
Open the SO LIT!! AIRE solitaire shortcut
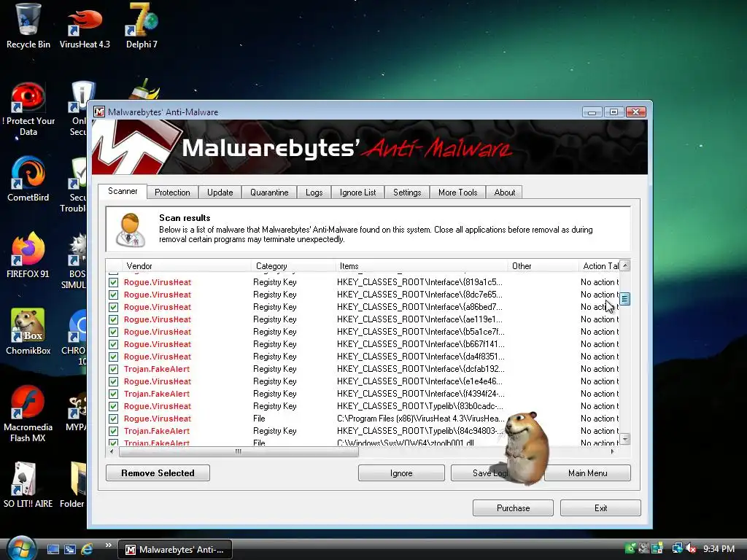point(28,485)
